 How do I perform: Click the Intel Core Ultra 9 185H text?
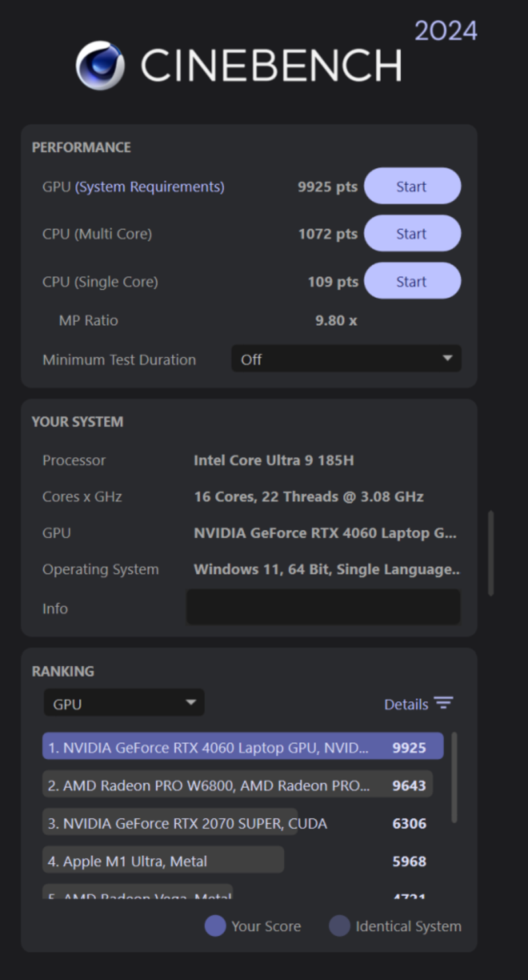point(273,460)
